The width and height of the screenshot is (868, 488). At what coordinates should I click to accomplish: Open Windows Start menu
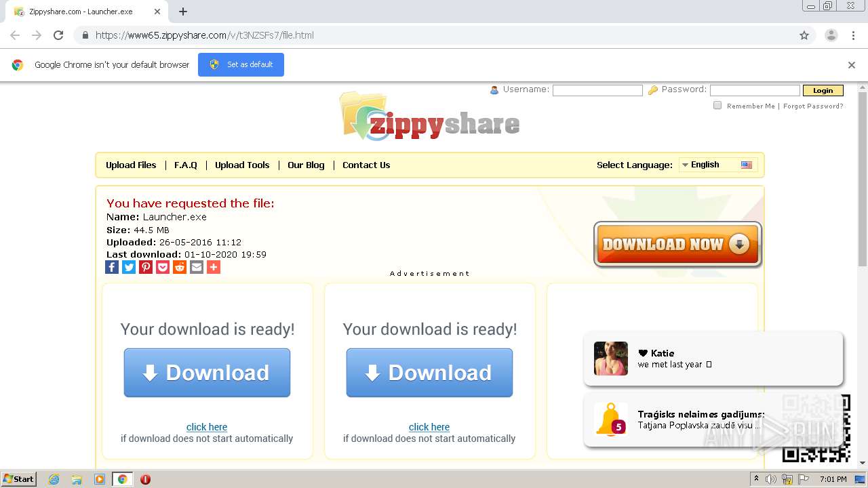(x=18, y=479)
